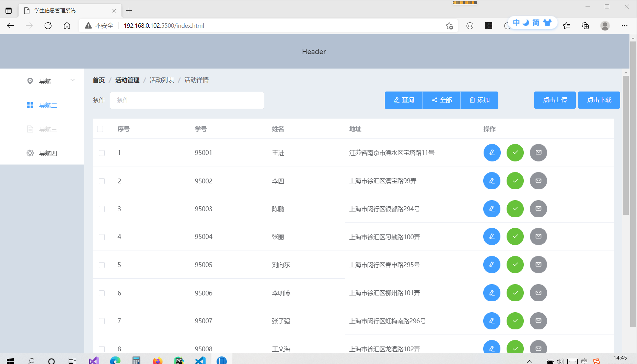Toggle the select-all checkbox in table header
This screenshot has height=364, width=637.
coord(100,129)
